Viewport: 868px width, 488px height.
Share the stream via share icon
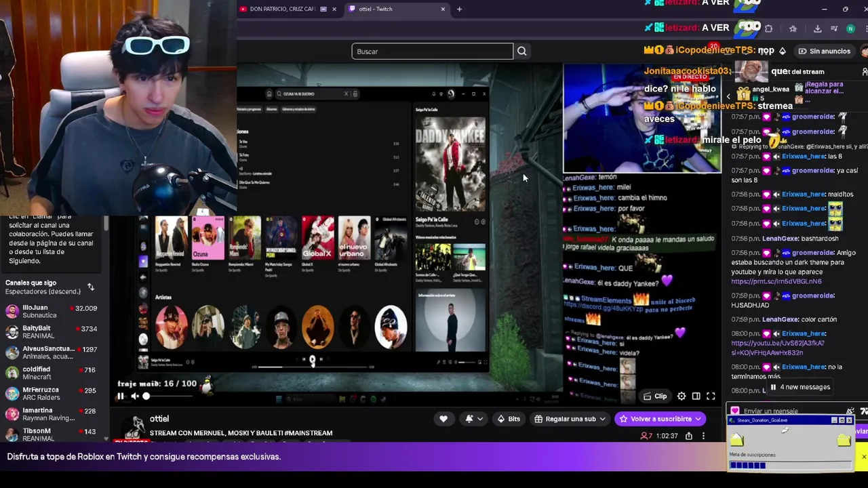click(x=689, y=436)
